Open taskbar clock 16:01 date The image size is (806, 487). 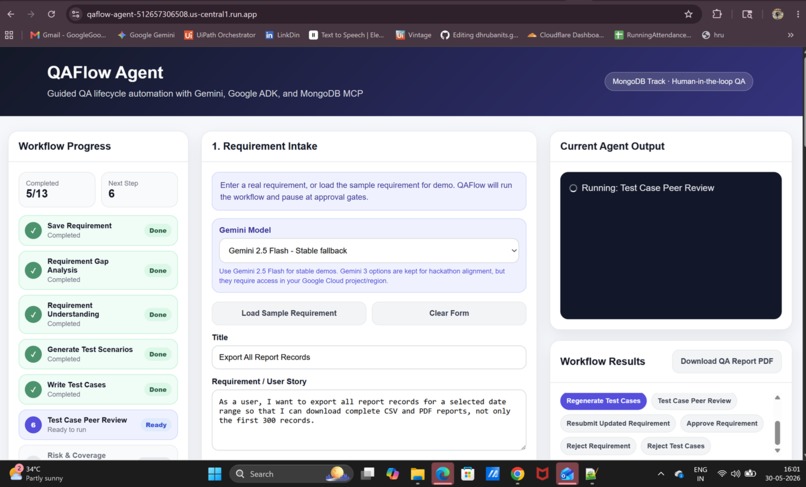coord(782,474)
